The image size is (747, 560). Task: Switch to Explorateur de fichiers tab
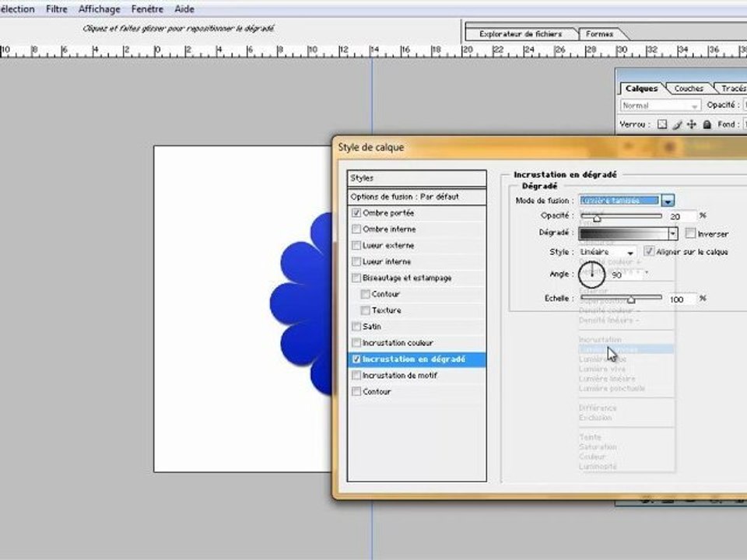(521, 34)
